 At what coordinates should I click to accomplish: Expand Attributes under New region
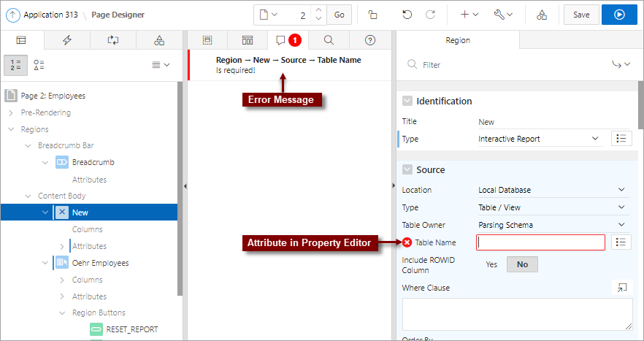(x=62, y=247)
